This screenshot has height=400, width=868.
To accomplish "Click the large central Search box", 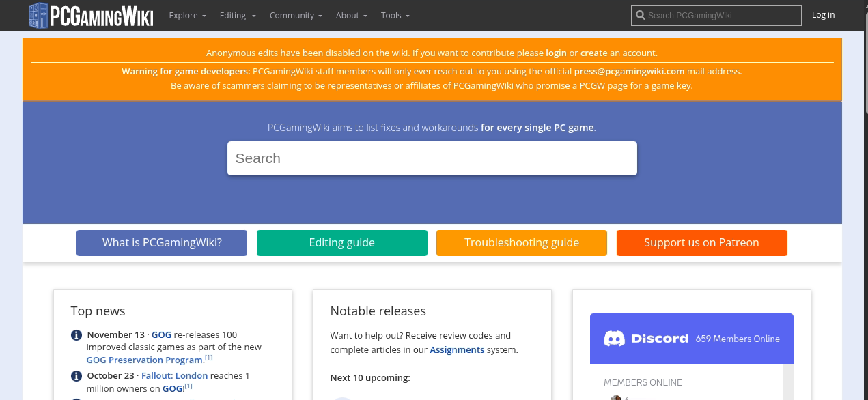I will tap(432, 158).
